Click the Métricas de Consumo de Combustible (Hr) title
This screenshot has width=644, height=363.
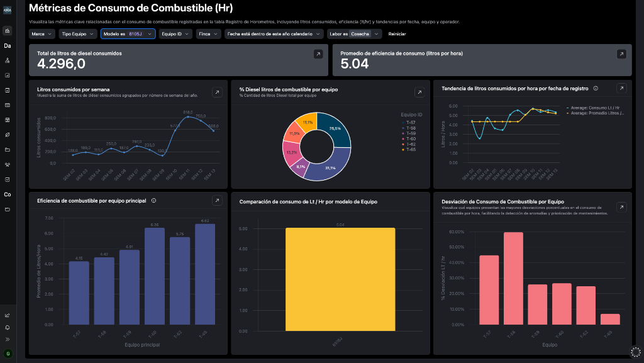coord(131,8)
